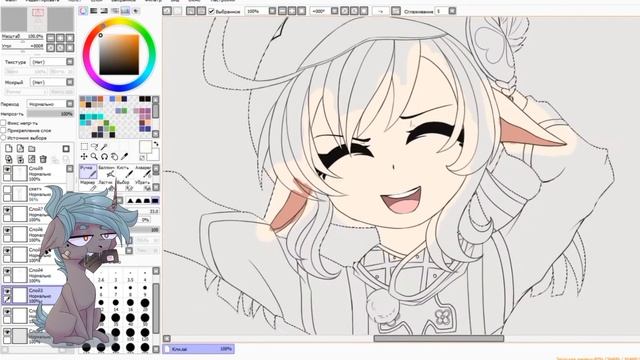Screen dimensions: 640x360
Task: Toggle the HSV slider panel icon
Action: pyautogui.click(x=104, y=11)
